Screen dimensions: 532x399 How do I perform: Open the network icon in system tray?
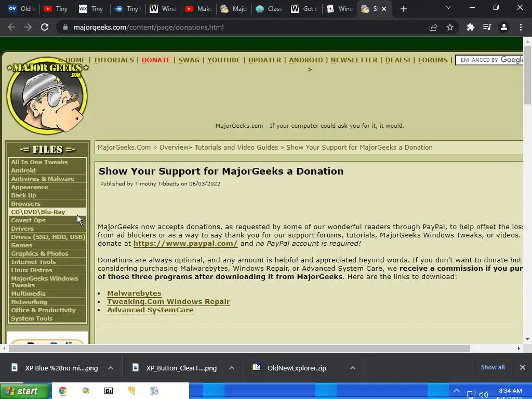[471, 395]
